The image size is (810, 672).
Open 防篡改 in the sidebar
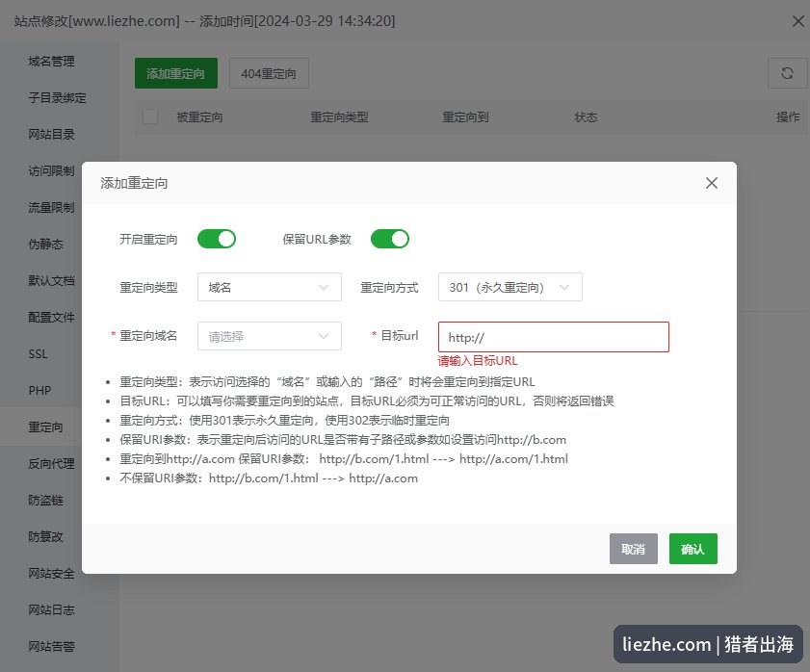coord(45,537)
